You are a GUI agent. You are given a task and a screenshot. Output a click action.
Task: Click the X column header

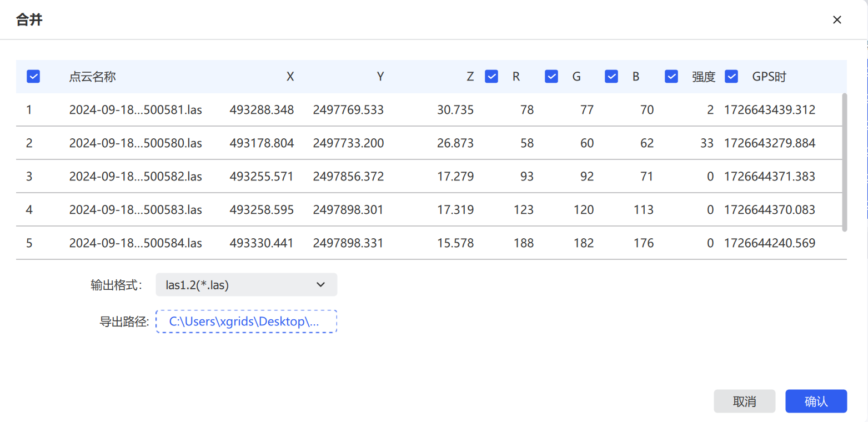click(290, 77)
